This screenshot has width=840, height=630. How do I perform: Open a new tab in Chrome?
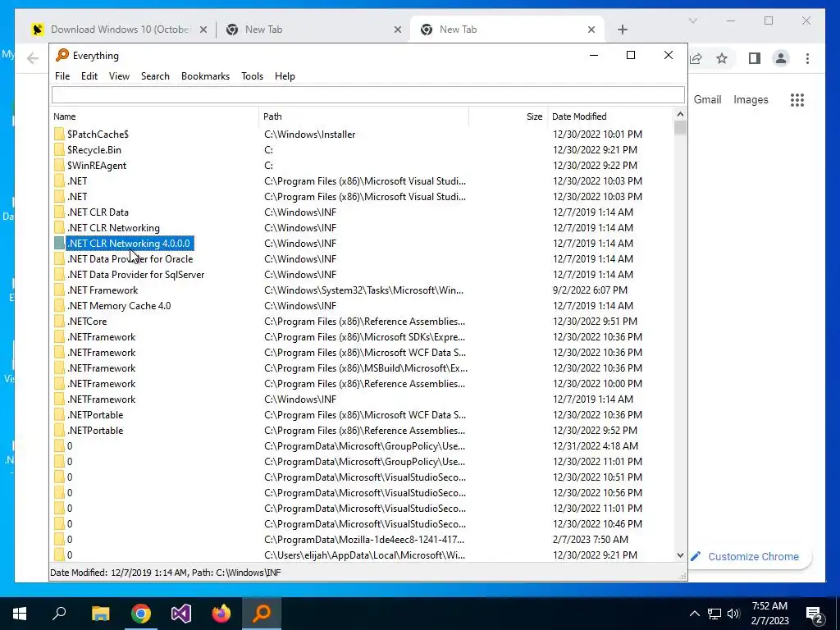coord(622,30)
